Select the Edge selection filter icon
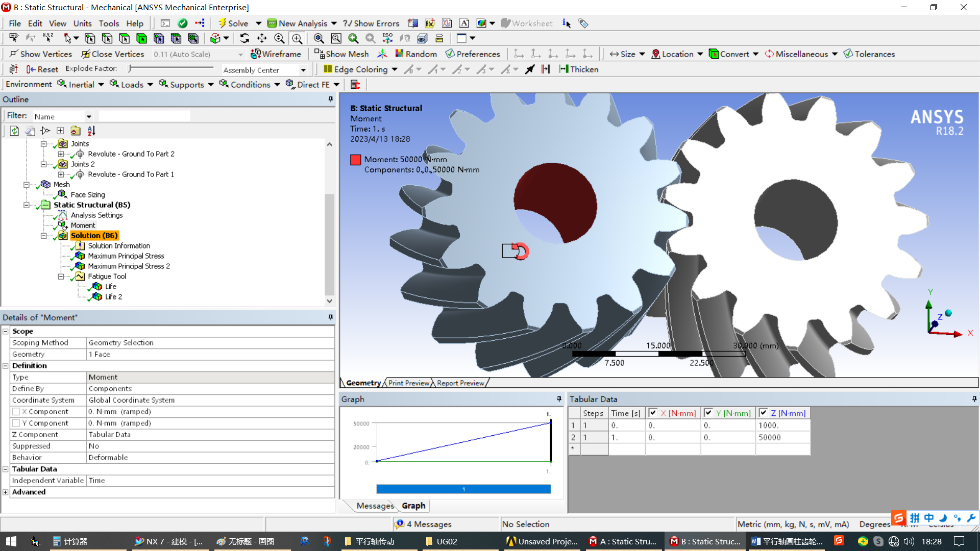The height and width of the screenshot is (551, 980). (107, 38)
